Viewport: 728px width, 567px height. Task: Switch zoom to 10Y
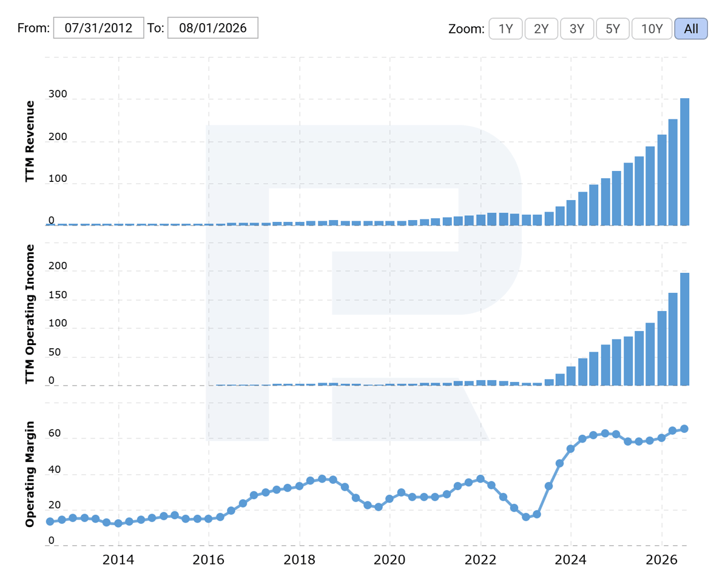tap(652, 29)
